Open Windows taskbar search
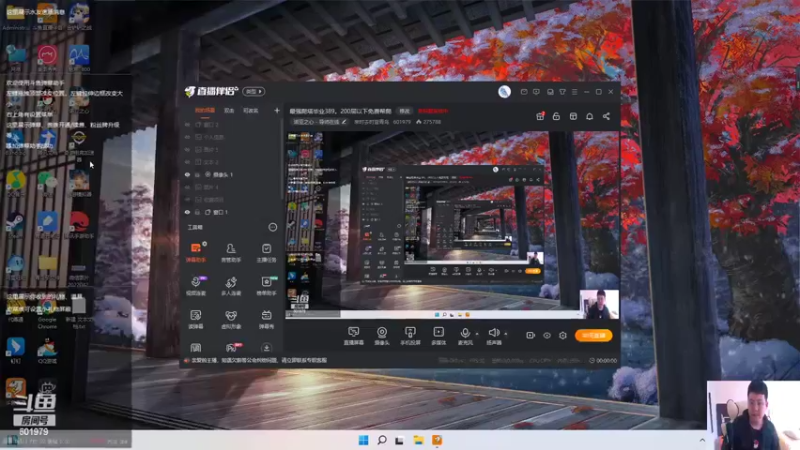This screenshot has height=450, width=800. click(x=382, y=440)
